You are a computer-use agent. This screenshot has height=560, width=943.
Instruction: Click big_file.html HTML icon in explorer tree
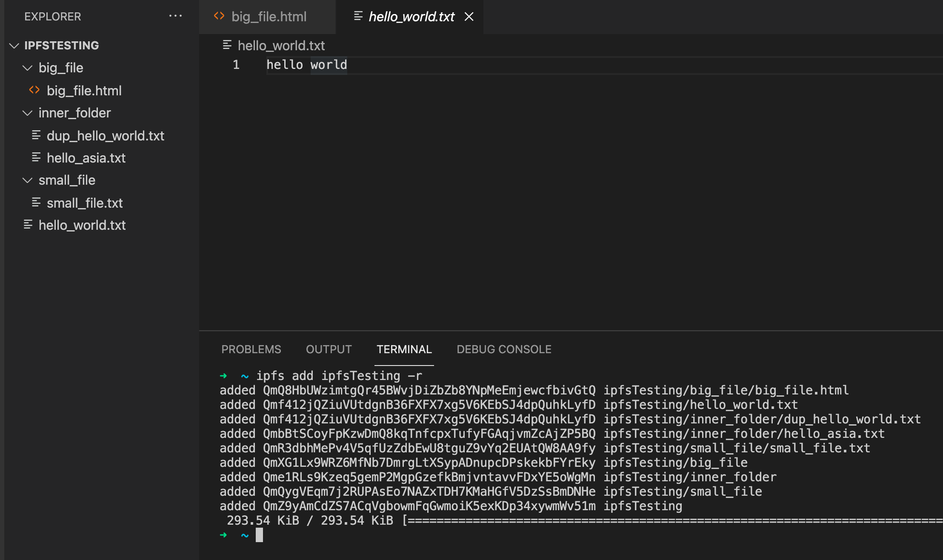[34, 90]
